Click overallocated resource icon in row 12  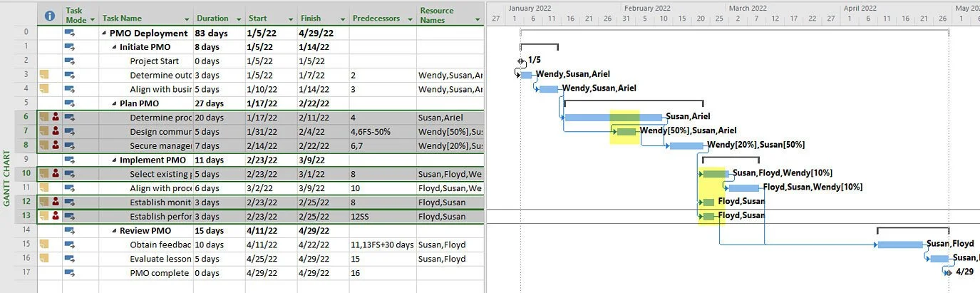click(x=56, y=202)
